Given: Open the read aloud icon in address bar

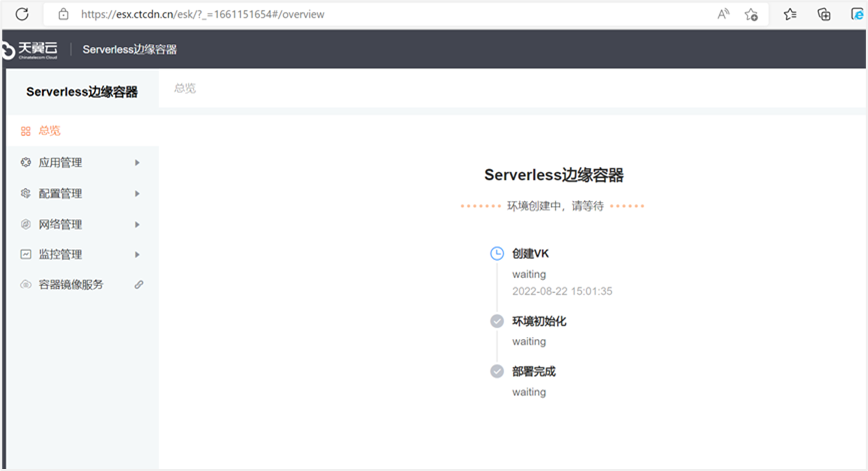Looking at the screenshot, I should [x=723, y=14].
